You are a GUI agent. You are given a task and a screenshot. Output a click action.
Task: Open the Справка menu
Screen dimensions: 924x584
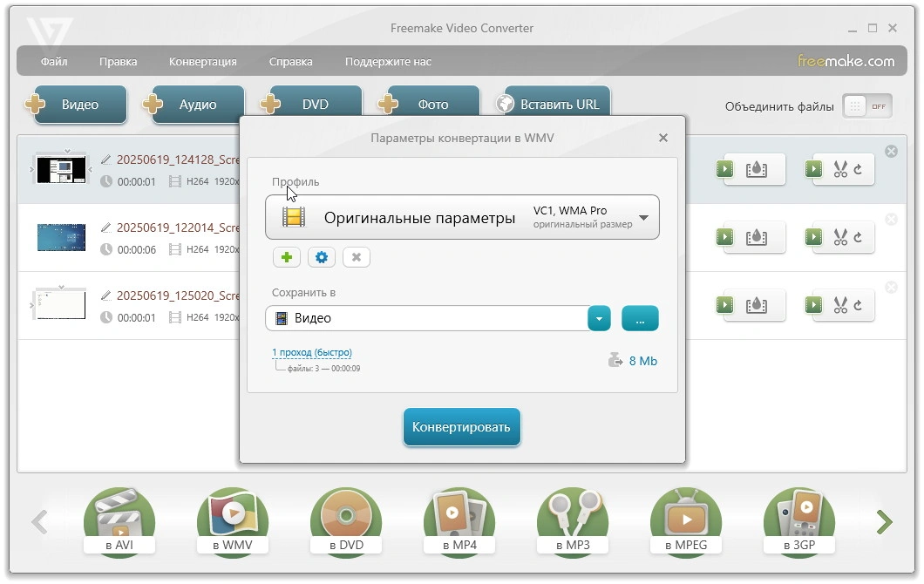point(290,61)
